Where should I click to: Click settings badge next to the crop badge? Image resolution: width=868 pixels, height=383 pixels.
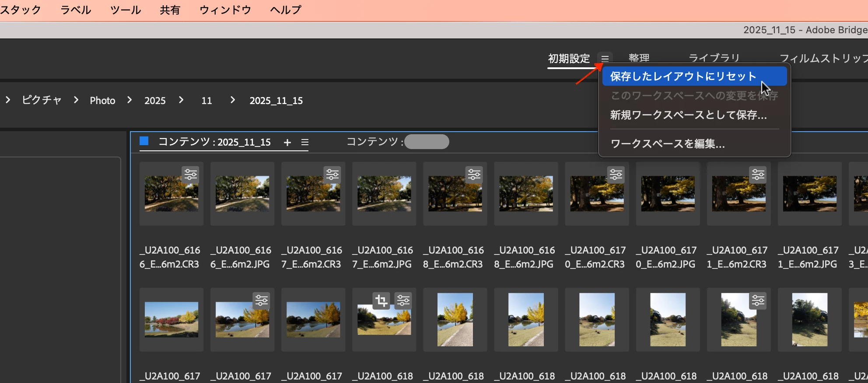pyautogui.click(x=403, y=300)
